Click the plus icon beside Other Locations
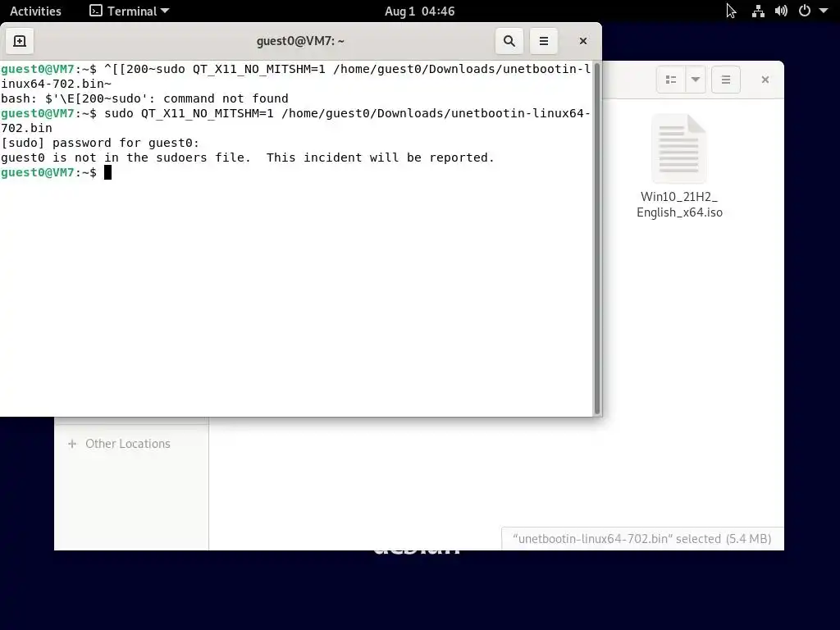Screen dimensions: 840x630 click(72, 444)
